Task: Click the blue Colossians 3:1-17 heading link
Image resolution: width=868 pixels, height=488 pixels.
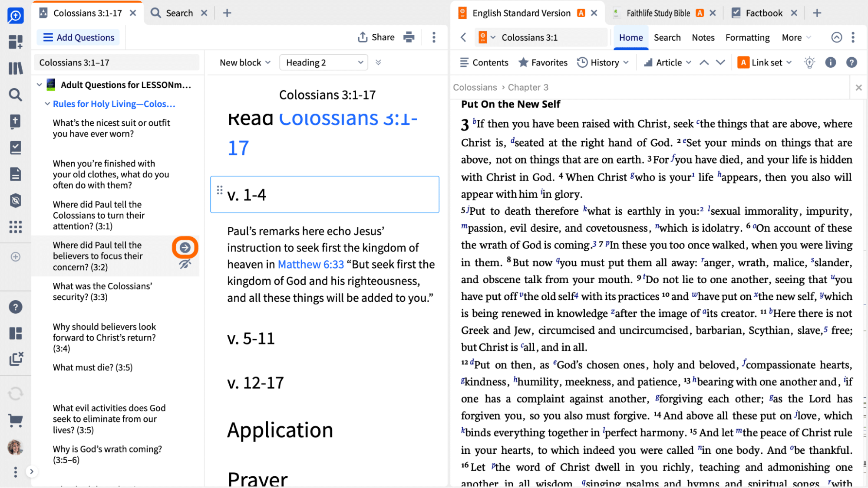Action: click(323, 133)
